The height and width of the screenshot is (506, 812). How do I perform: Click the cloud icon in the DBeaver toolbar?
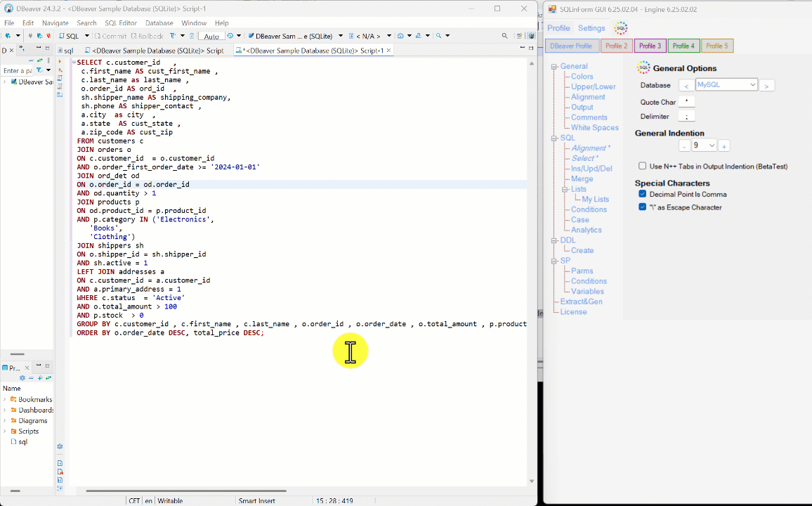tap(400, 36)
